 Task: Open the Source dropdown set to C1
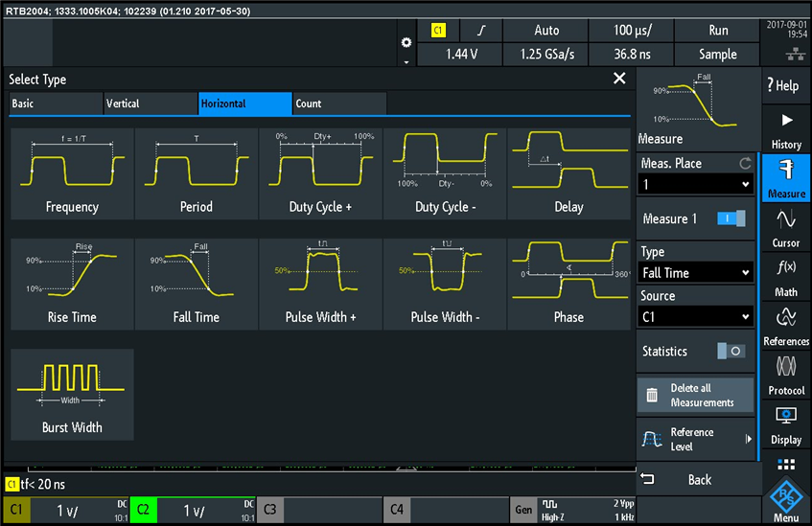(x=696, y=316)
